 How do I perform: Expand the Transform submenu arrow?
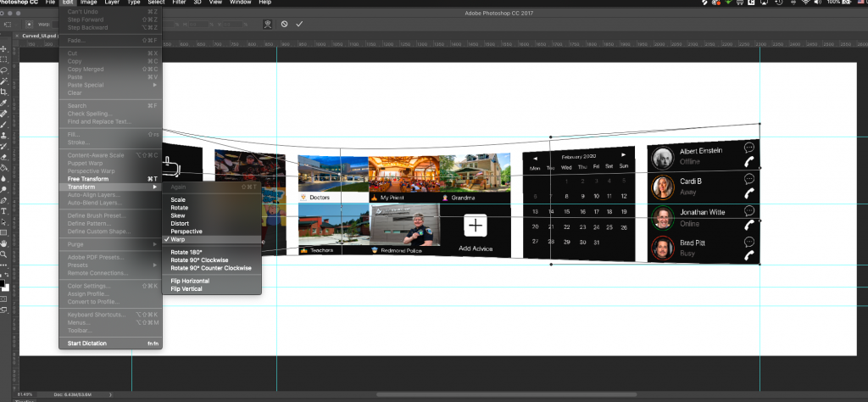click(154, 187)
